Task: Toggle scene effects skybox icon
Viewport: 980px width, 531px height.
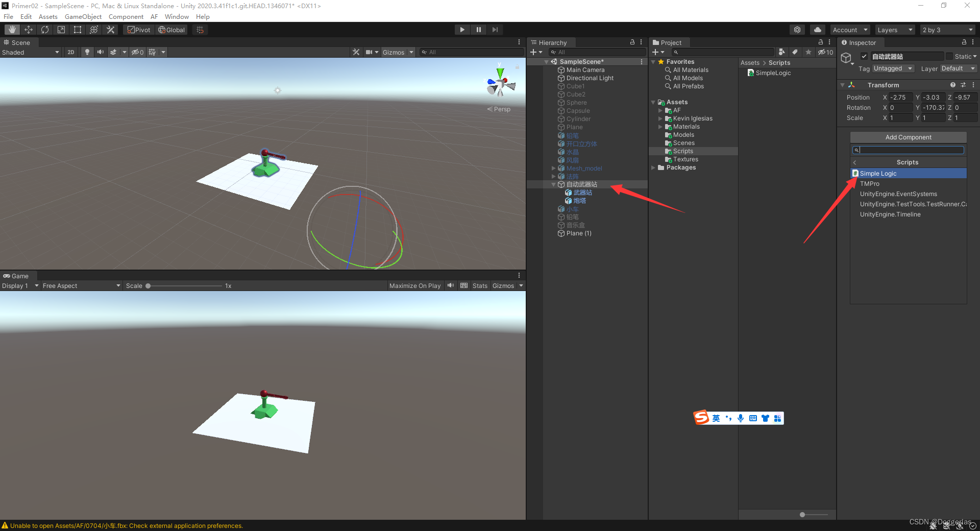Action: (113, 52)
